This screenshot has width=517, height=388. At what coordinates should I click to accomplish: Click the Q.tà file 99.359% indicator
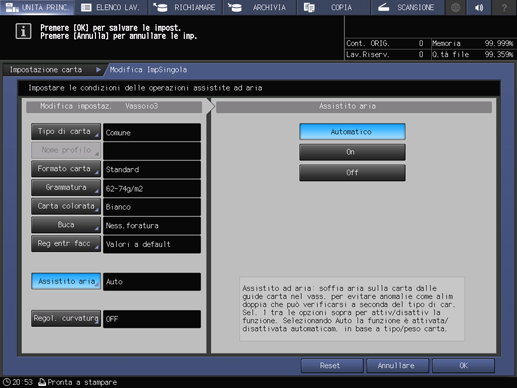pos(473,54)
